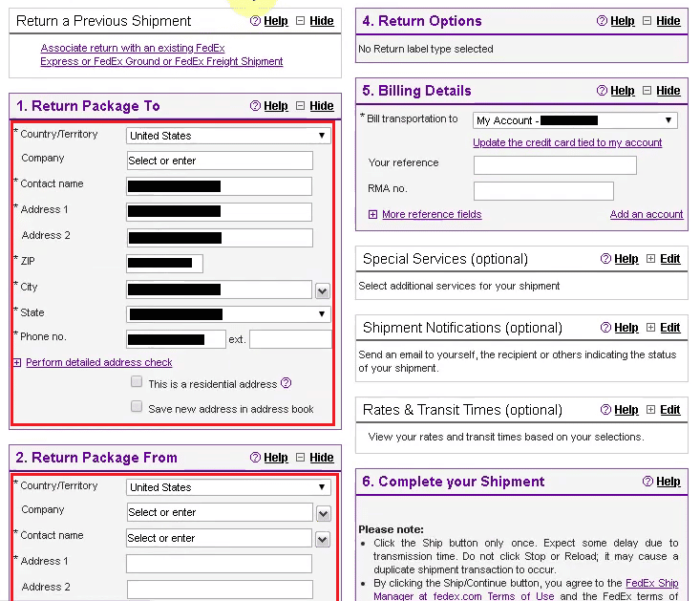Click the 'RMA no.' input field

[x=543, y=191]
